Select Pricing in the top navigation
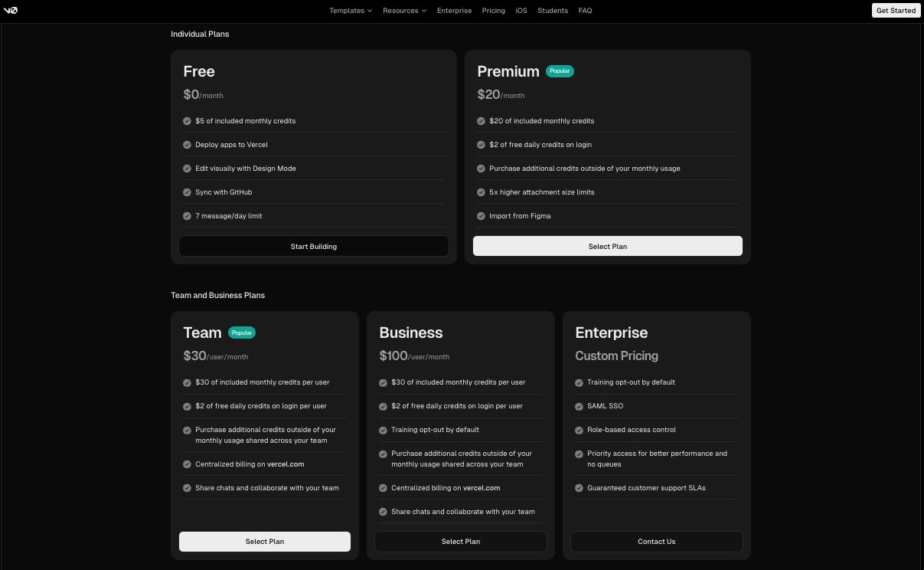 493,10
